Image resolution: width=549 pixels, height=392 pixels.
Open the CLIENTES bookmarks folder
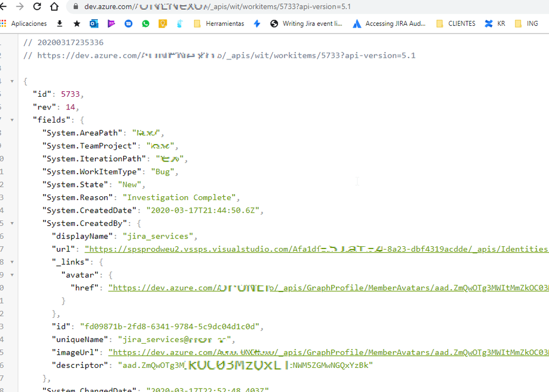pos(456,24)
